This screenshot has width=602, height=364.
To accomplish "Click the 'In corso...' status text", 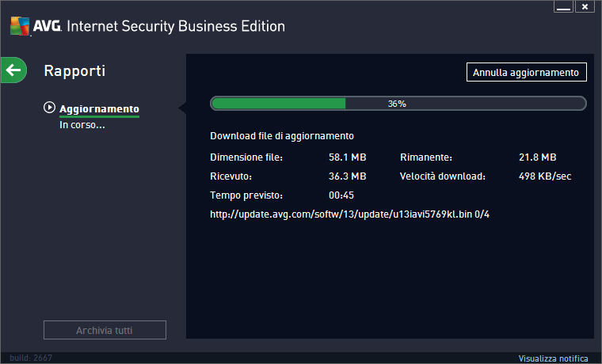I will (x=82, y=125).
